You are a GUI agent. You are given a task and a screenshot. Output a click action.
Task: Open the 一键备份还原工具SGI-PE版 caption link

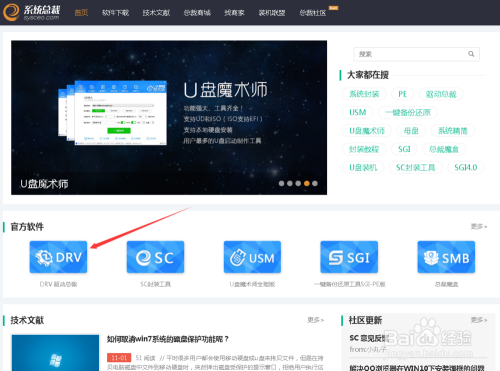click(x=350, y=284)
